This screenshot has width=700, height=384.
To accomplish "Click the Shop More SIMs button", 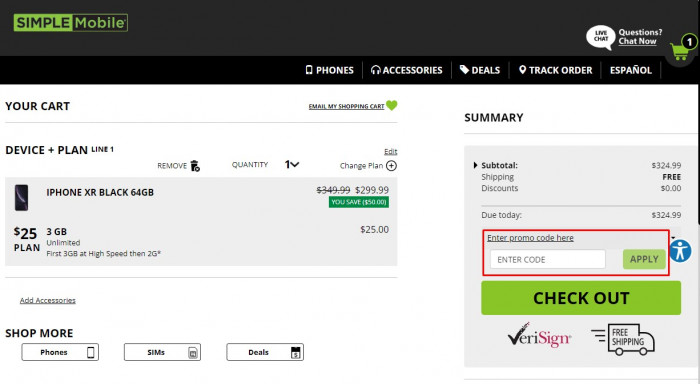I will click(x=162, y=352).
